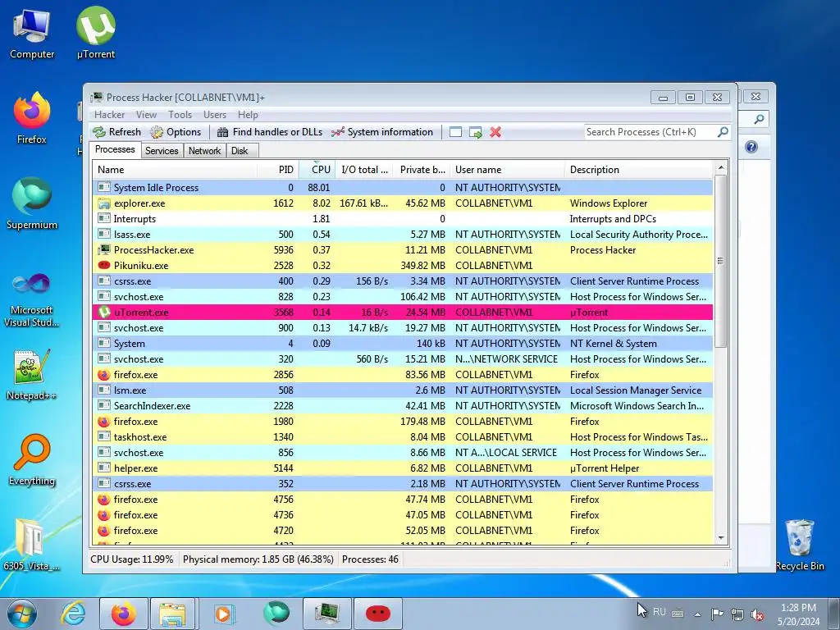840x630 pixels.
Task: Click the search icon in the background window
Action: [x=759, y=119]
